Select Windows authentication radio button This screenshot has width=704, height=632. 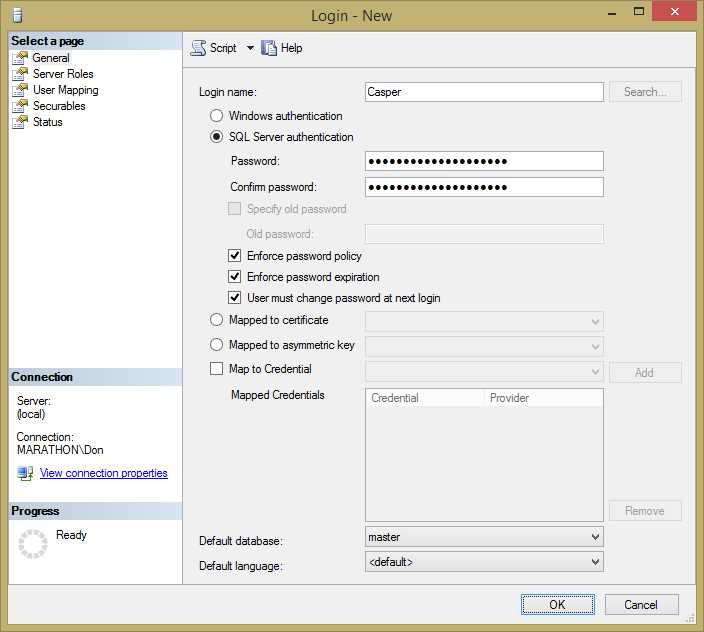coord(216,116)
